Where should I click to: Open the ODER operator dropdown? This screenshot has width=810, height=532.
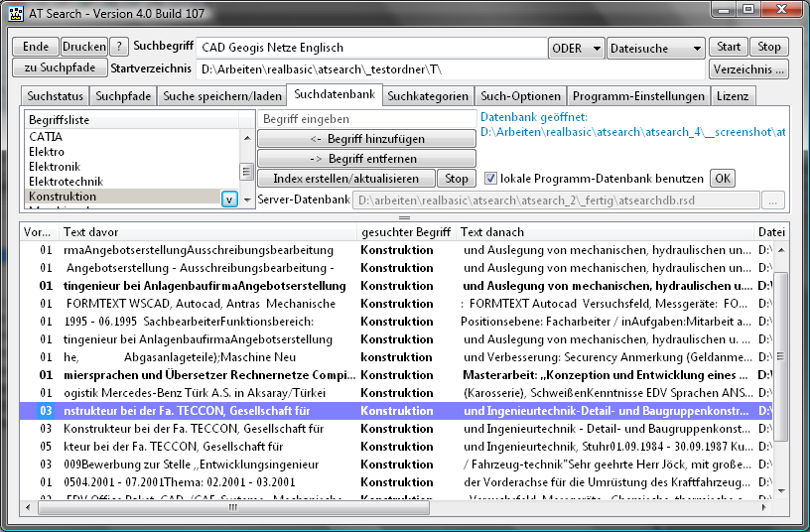point(576,48)
